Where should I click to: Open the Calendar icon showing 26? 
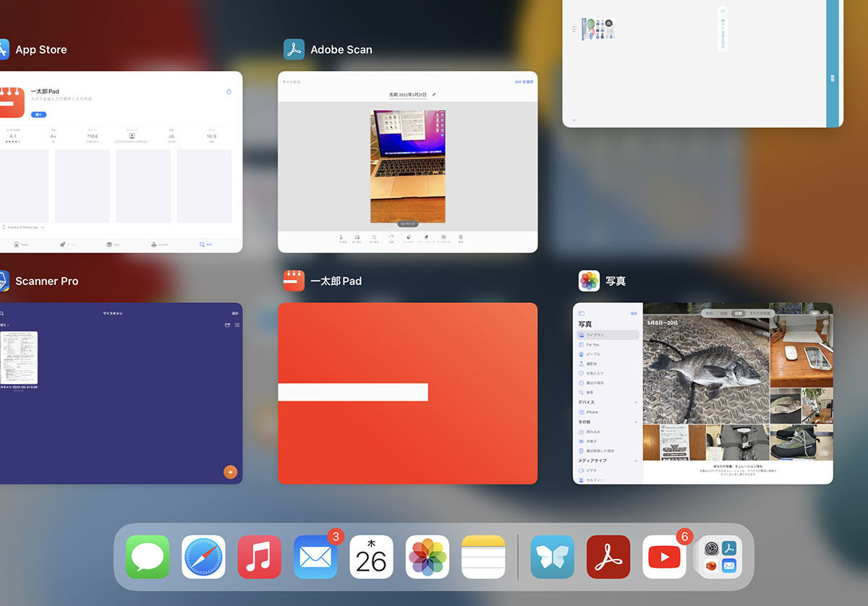click(x=371, y=557)
